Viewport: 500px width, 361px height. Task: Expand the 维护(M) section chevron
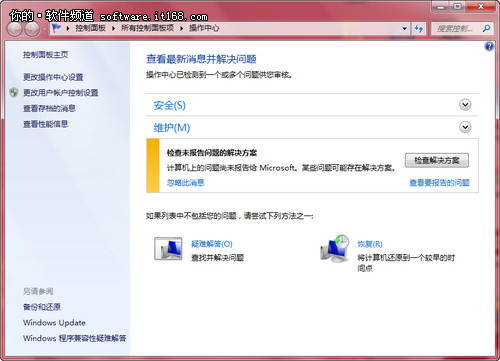click(465, 127)
